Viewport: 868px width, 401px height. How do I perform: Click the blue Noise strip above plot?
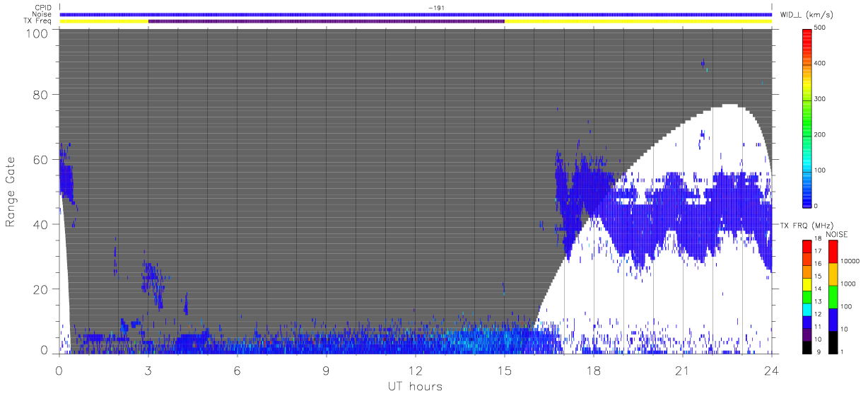pyautogui.click(x=416, y=15)
